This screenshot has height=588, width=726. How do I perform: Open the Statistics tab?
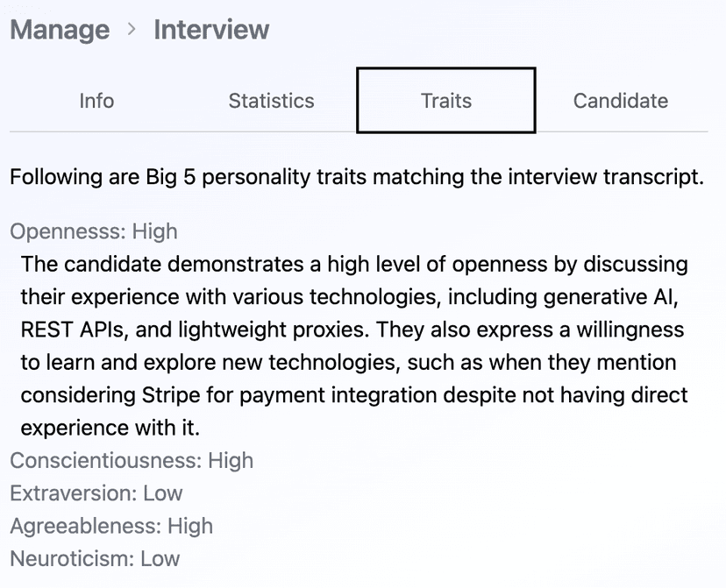[270, 101]
